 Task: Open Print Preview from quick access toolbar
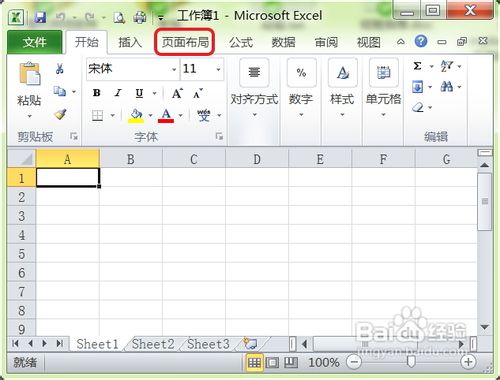click(x=119, y=17)
